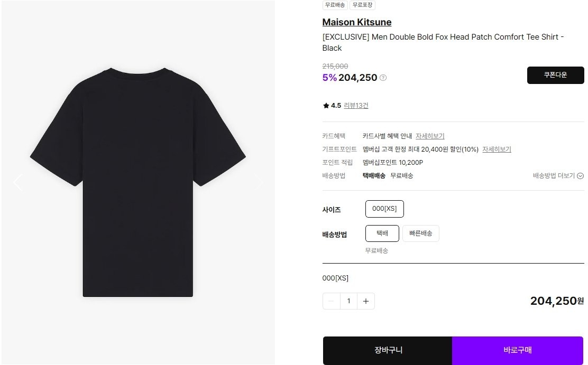Click the price info question mark icon
The height and width of the screenshot is (365, 588).
(x=383, y=78)
